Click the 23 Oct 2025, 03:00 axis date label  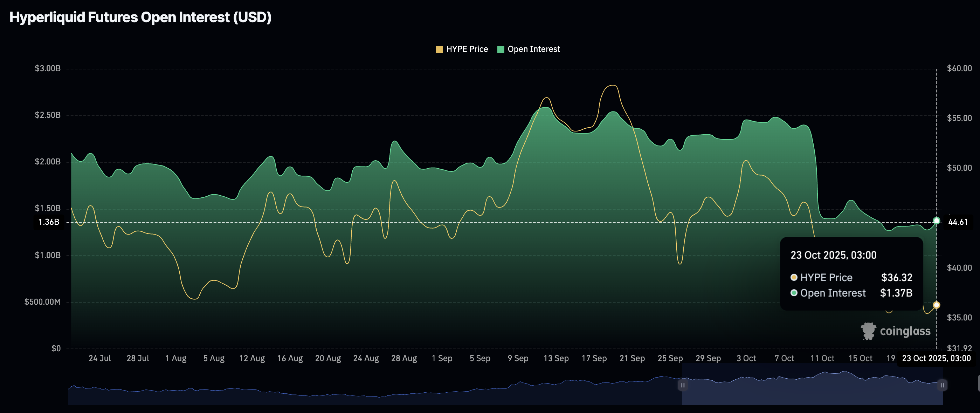coord(936,359)
